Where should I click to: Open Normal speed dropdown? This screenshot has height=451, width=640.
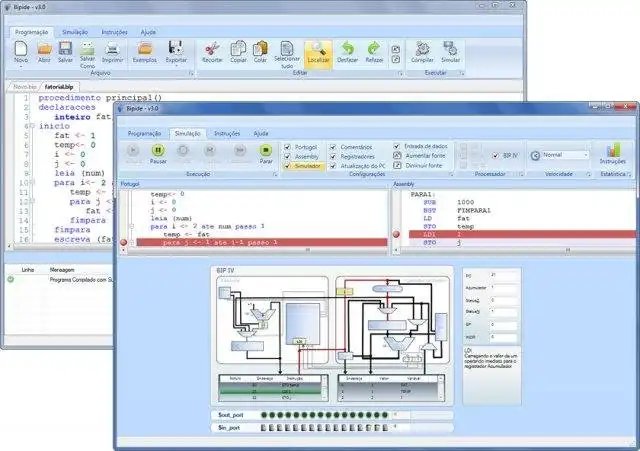[x=586, y=155]
